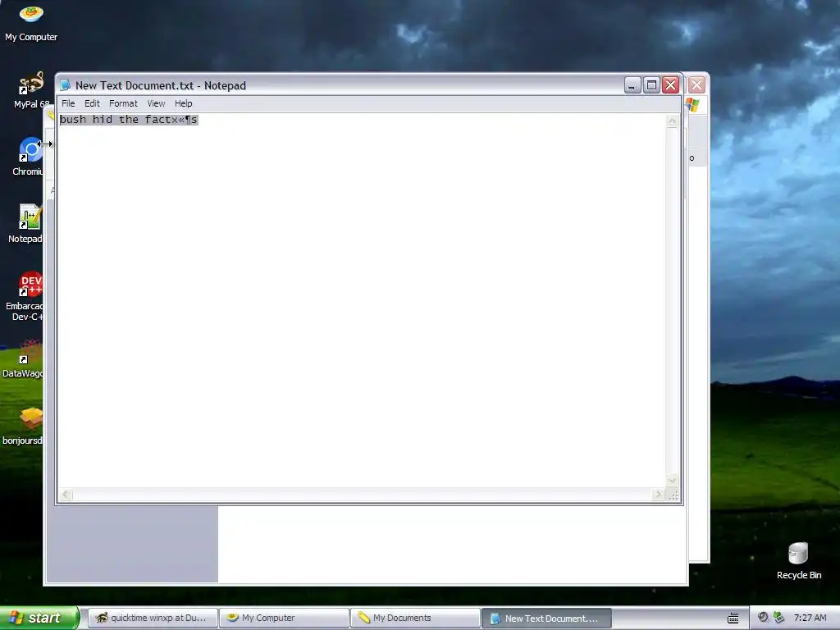Click the keyboard icon in the taskbar

coord(733,619)
